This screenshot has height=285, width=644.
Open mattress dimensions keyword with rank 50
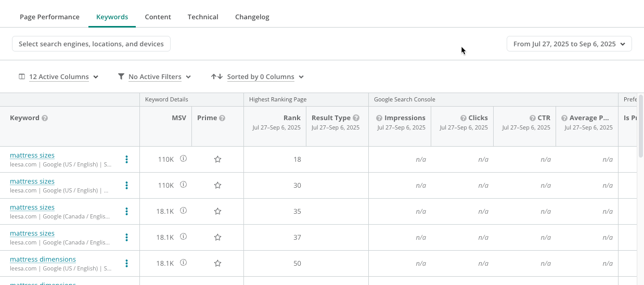(x=43, y=259)
